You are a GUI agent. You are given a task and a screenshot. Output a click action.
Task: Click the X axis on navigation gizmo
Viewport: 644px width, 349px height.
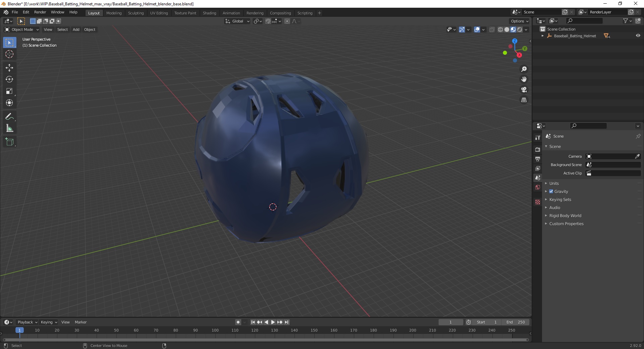click(520, 55)
